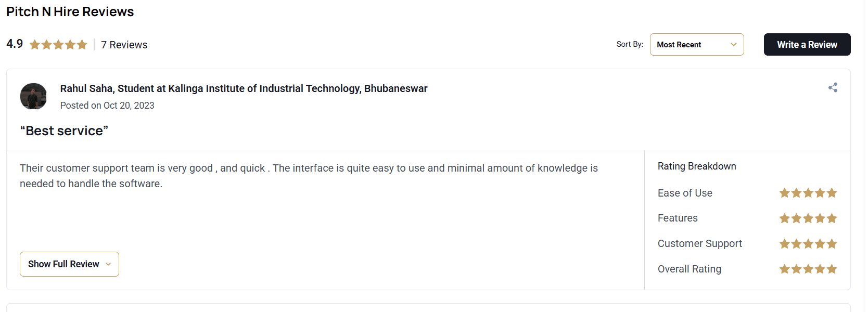The height and width of the screenshot is (312, 868).
Task: Click the Overall Rating label text
Action: [689, 269]
